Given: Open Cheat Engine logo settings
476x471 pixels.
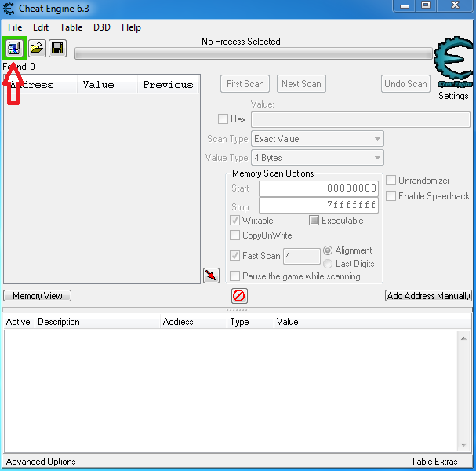Looking at the screenshot, I should (454, 62).
